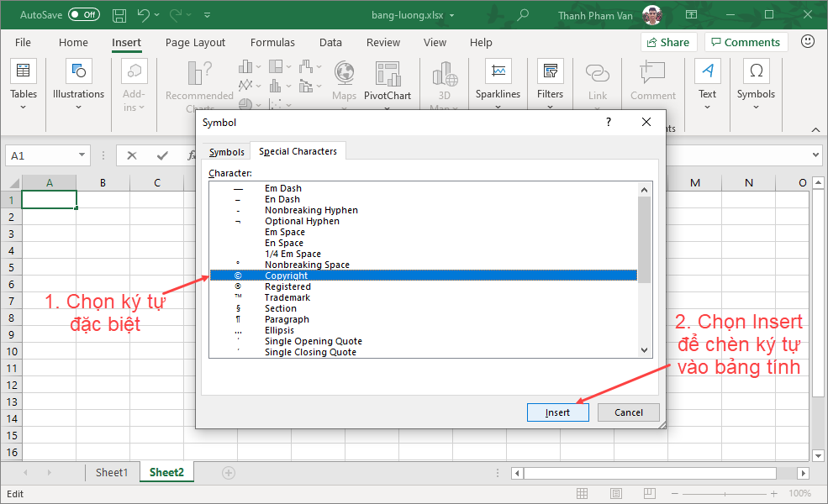Viewport: 828px width, 504px height.
Task: Click the Comments button
Action: 746,42
